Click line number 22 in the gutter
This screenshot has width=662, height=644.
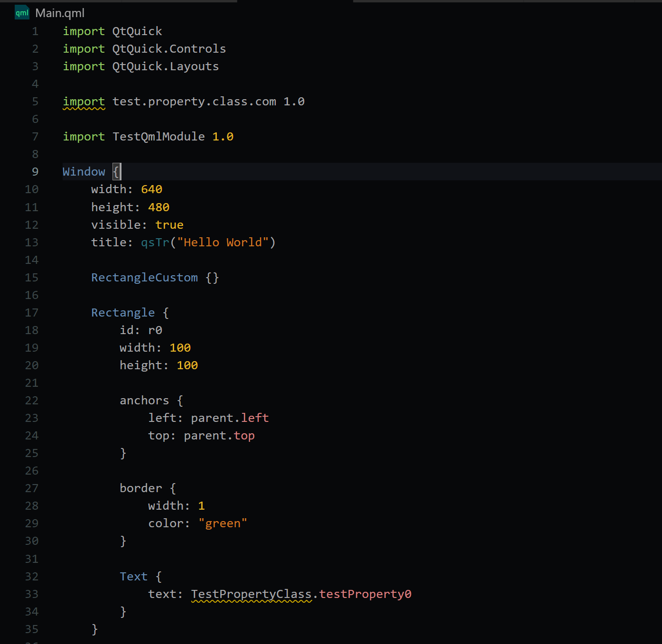click(32, 401)
